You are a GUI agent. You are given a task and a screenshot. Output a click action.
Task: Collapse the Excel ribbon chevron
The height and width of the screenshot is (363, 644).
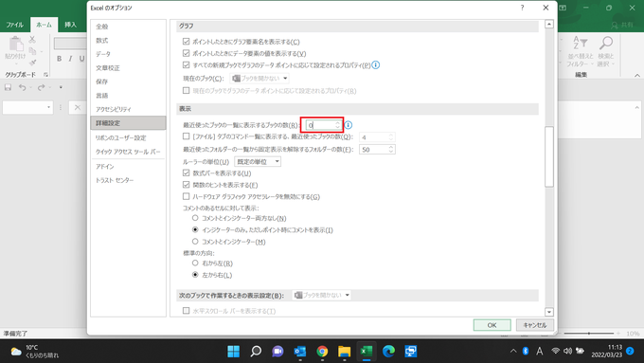coord(637,75)
